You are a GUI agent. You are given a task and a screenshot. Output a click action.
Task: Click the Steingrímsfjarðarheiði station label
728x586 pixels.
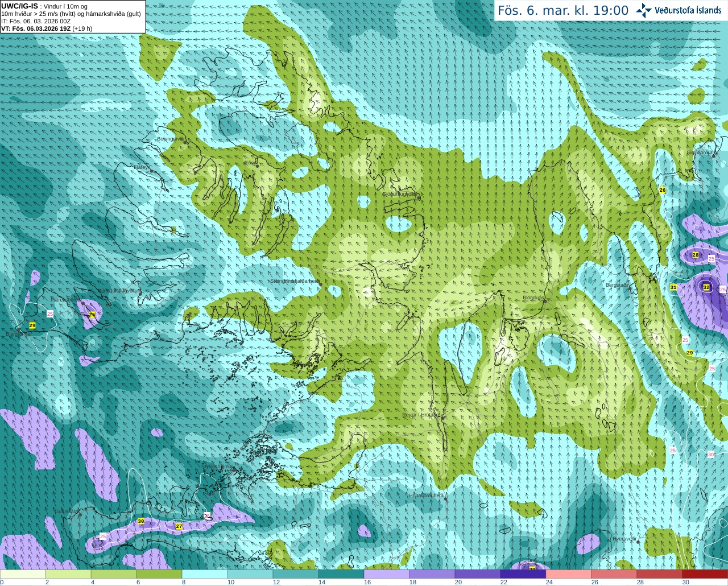[x=294, y=281]
